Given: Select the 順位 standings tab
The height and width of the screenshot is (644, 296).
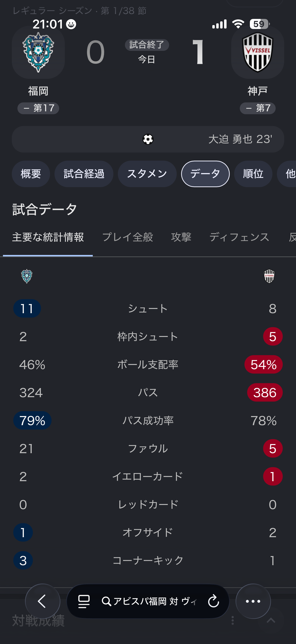Looking at the screenshot, I should coord(253,174).
